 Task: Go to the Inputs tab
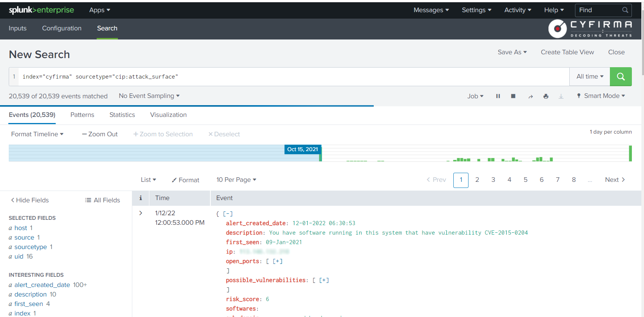[17, 28]
